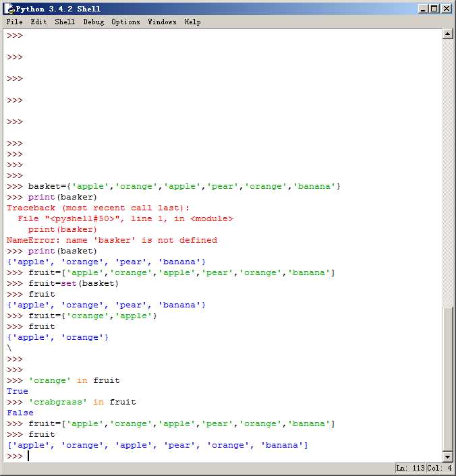Click the Python 3.4.2 Shell title text

(x=58, y=9)
